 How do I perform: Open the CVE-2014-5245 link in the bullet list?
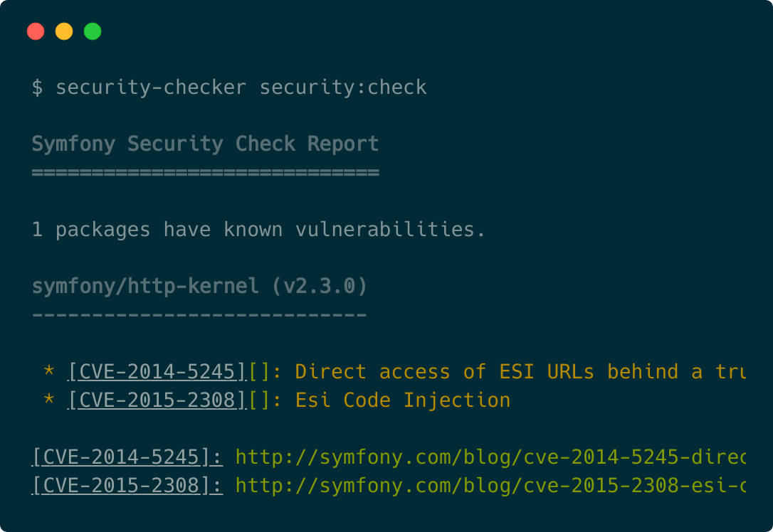pyautogui.click(x=157, y=372)
